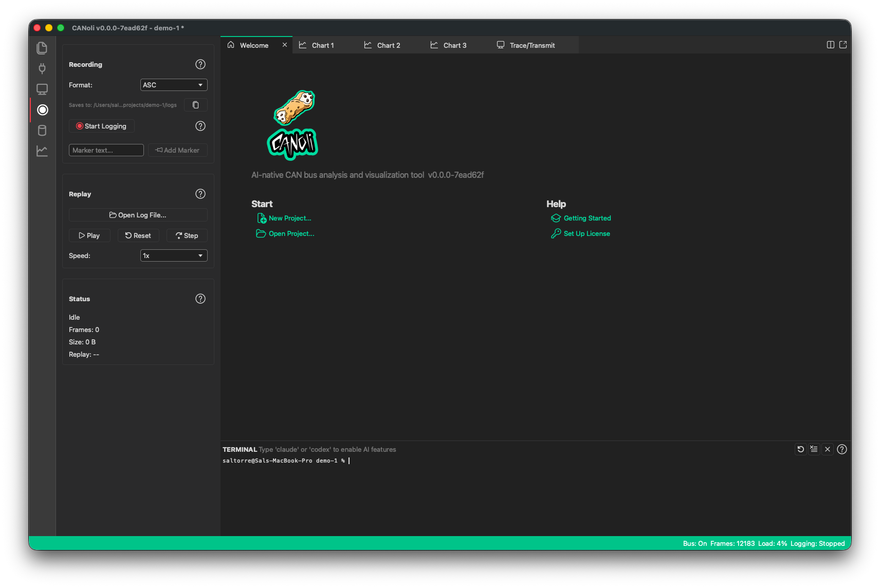
Task: Split the editor view
Action: 831,45
